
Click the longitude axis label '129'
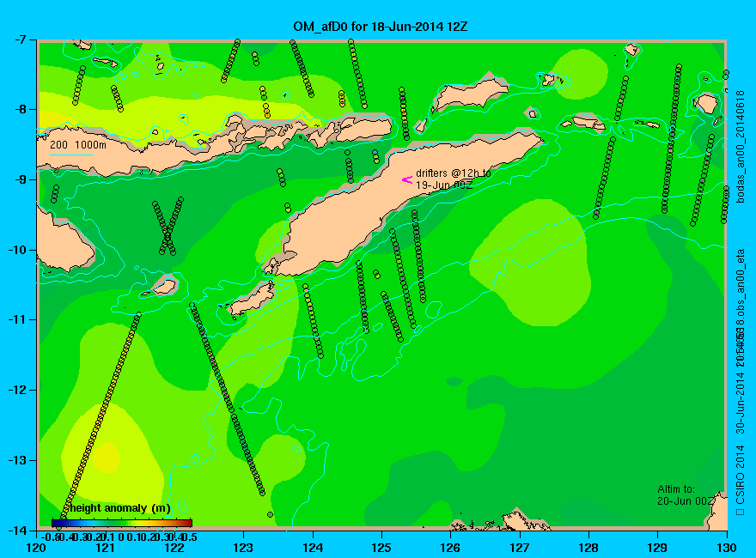click(658, 548)
